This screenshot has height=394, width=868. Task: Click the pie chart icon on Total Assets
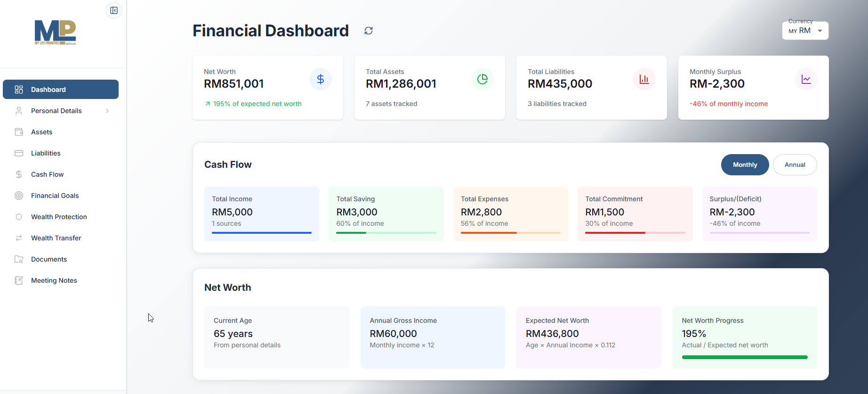click(482, 79)
